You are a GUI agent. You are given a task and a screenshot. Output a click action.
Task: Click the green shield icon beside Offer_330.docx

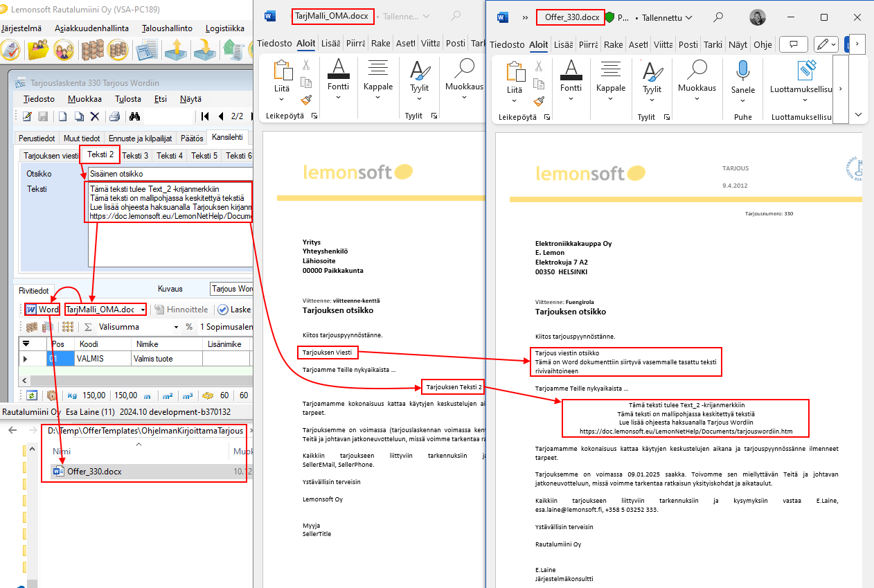(610, 17)
